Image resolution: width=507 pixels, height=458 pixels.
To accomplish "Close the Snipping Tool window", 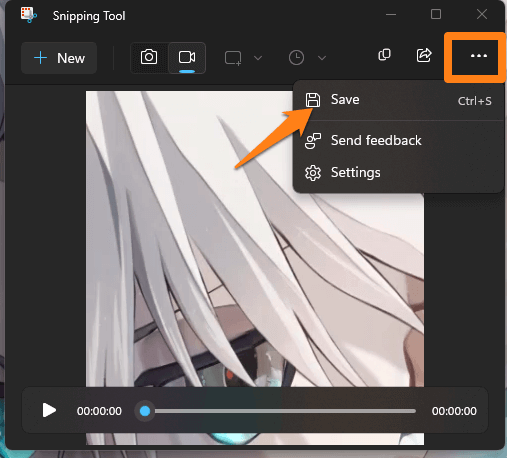I will click(x=482, y=14).
